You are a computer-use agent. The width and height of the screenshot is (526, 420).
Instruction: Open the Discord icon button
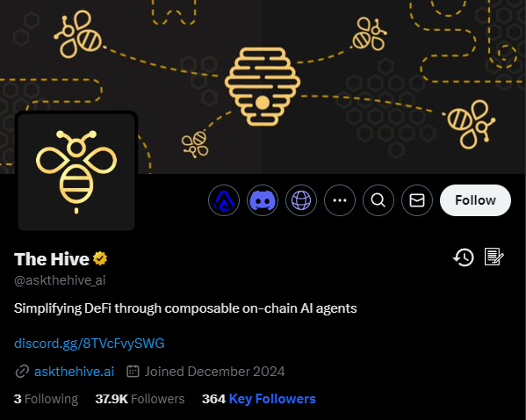click(x=263, y=200)
